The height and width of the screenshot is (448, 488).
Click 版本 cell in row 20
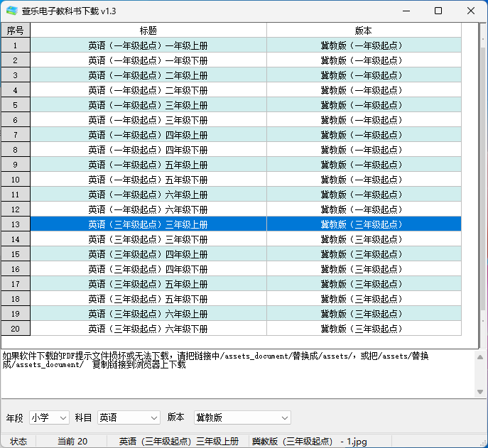[364, 329]
